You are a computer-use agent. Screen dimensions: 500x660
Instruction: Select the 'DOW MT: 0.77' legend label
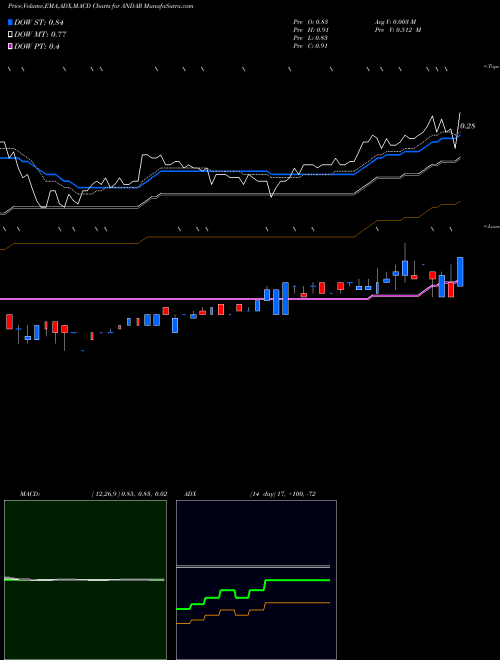click(40, 35)
